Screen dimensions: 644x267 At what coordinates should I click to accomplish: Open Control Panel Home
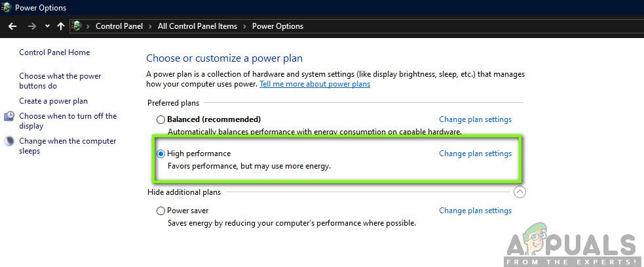click(x=54, y=52)
